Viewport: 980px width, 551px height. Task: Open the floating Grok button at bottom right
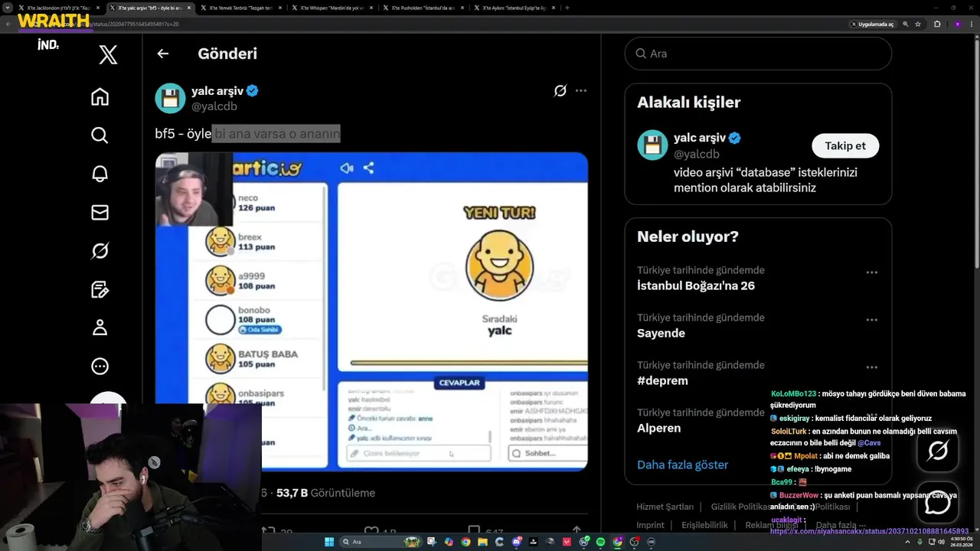[x=938, y=451]
